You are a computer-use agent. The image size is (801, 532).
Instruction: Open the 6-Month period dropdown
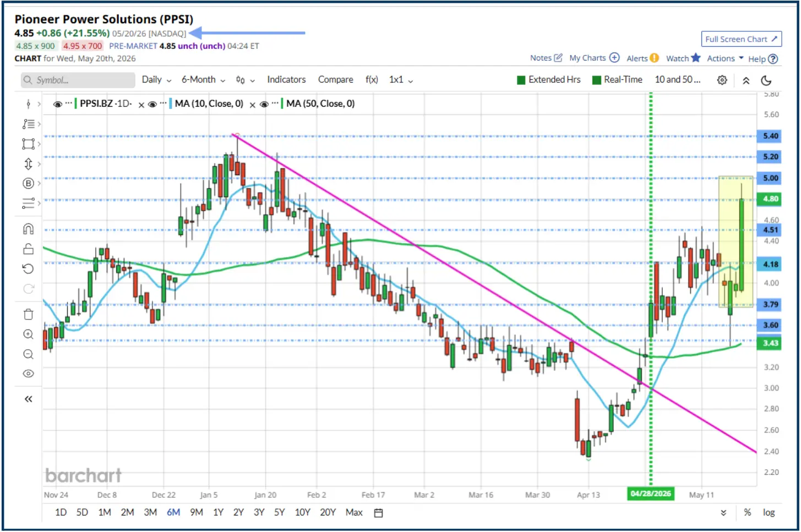[x=203, y=80]
